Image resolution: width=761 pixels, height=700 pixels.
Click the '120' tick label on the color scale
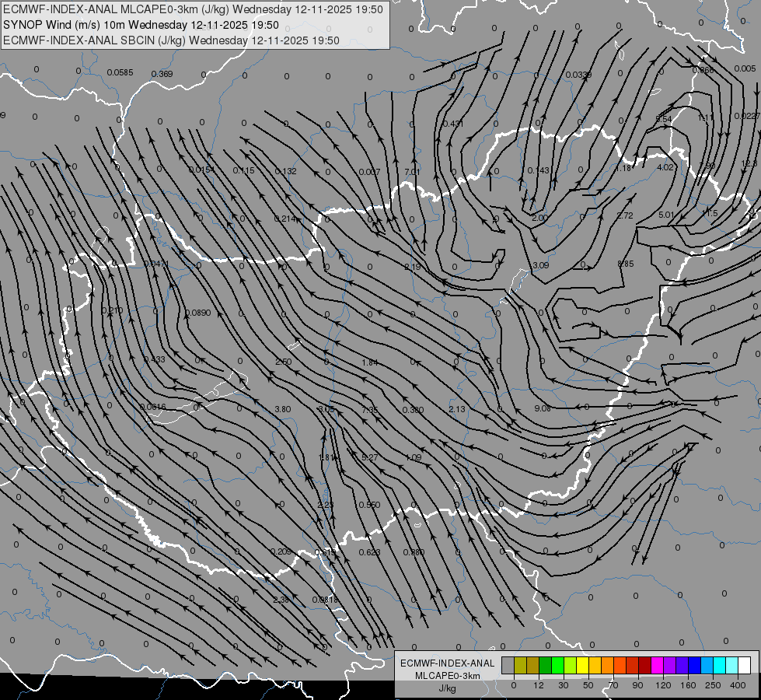[x=663, y=685]
